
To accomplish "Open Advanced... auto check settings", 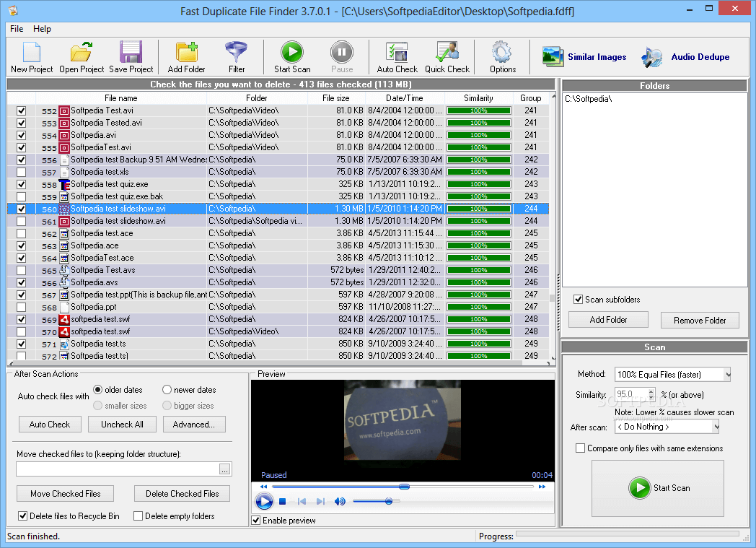I will [x=194, y=425].
